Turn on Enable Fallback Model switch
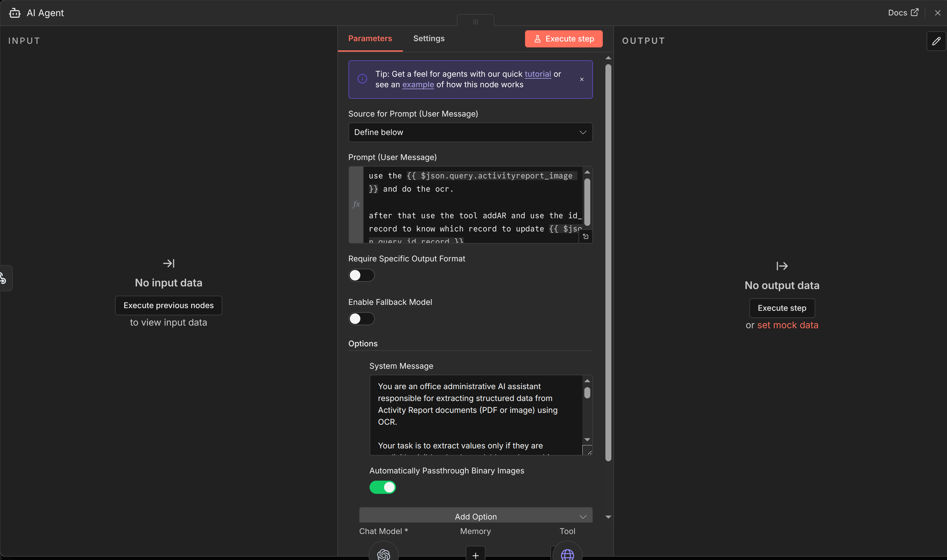 point(361,318)
